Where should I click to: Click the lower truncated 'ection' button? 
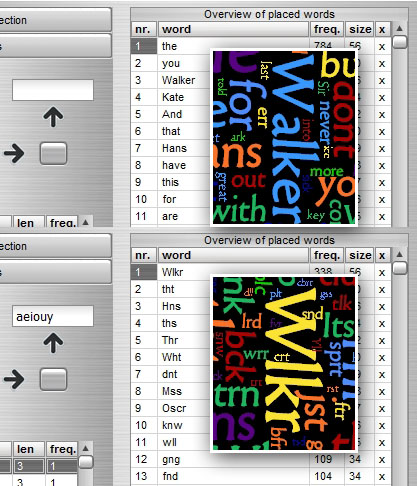(x=55, y=246)
